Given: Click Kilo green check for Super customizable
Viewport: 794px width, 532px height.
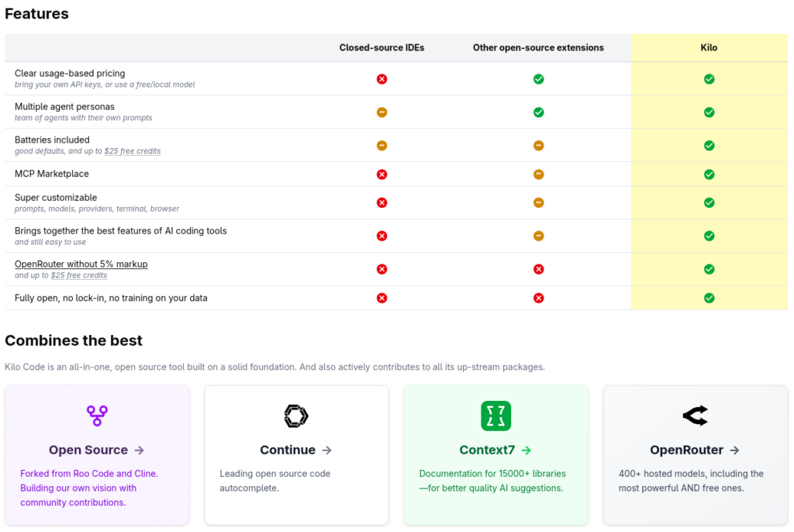Looking at the screenshot, I should 709,202.
